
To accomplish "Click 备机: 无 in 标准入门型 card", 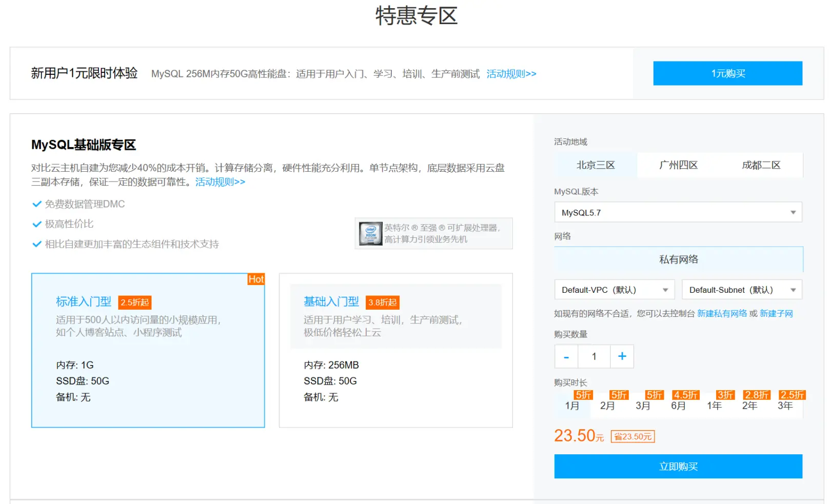I will click(x=73, y=397).
